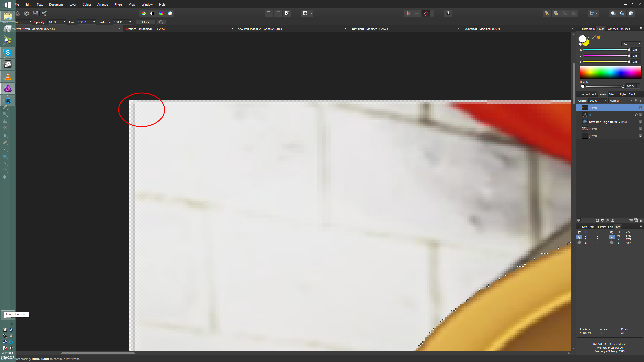Open the RGB color model dropdown

click(x=631, y=44)
